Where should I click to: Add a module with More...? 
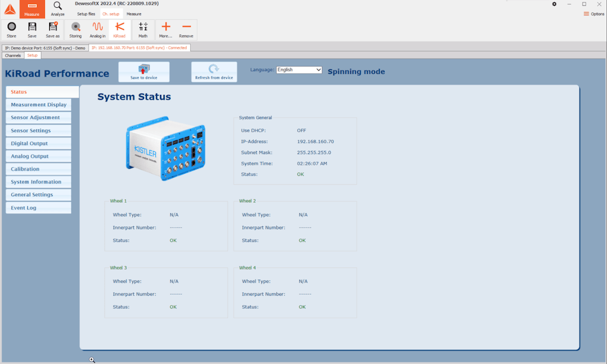point(166,30)
